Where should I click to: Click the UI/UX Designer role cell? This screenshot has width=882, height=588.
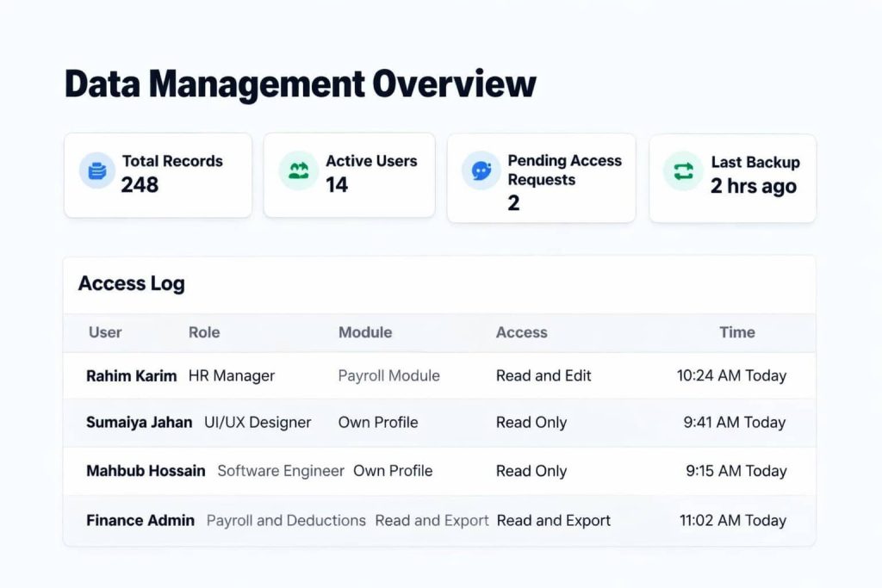click(x=258, y=422)
